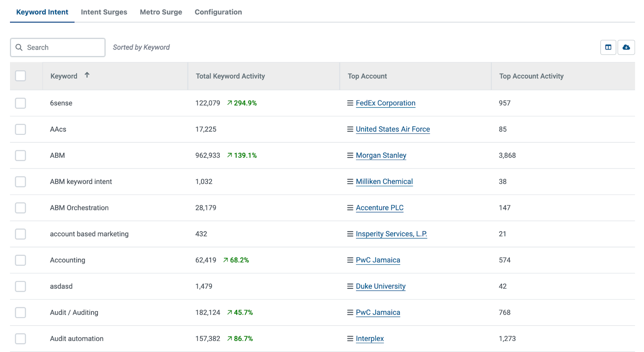Open PwC Jamaica link in Accounting row

(378, 260)
